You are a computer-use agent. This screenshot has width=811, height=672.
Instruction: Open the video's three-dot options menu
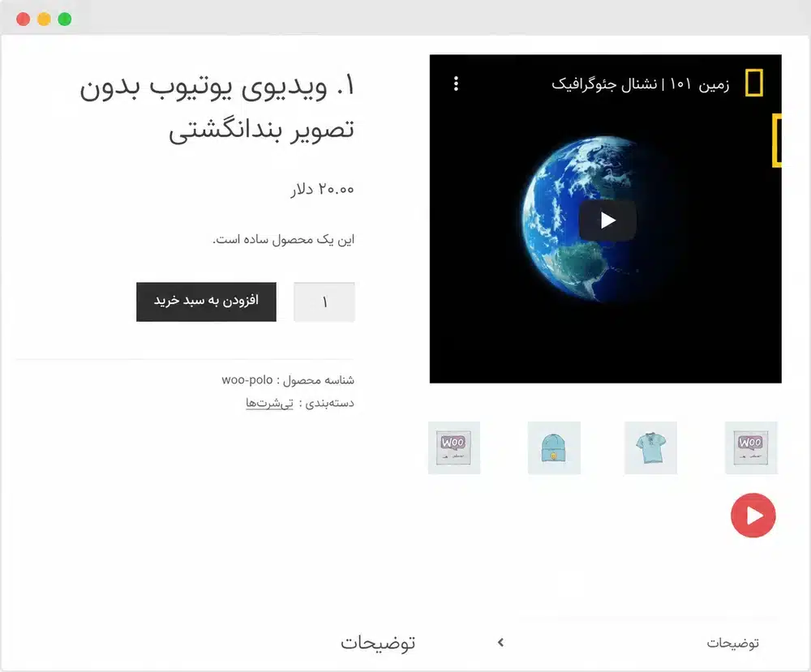(x=456, y=83)
